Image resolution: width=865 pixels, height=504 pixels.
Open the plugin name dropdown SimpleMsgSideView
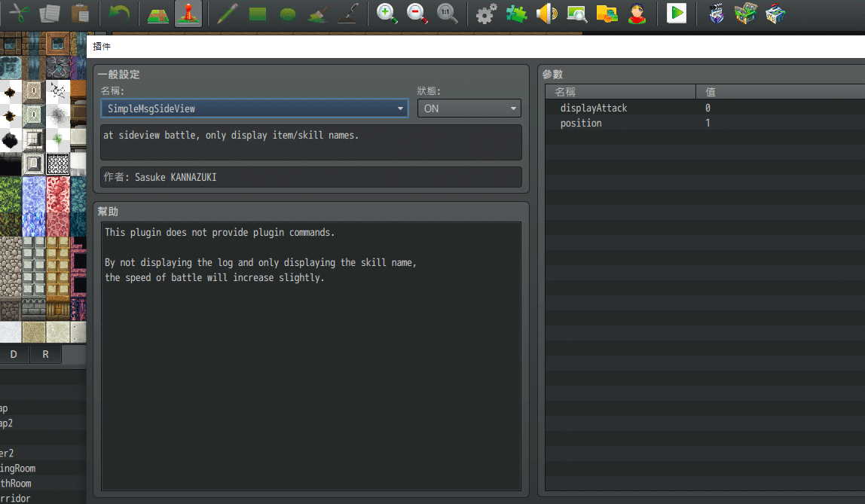(255, 108)
